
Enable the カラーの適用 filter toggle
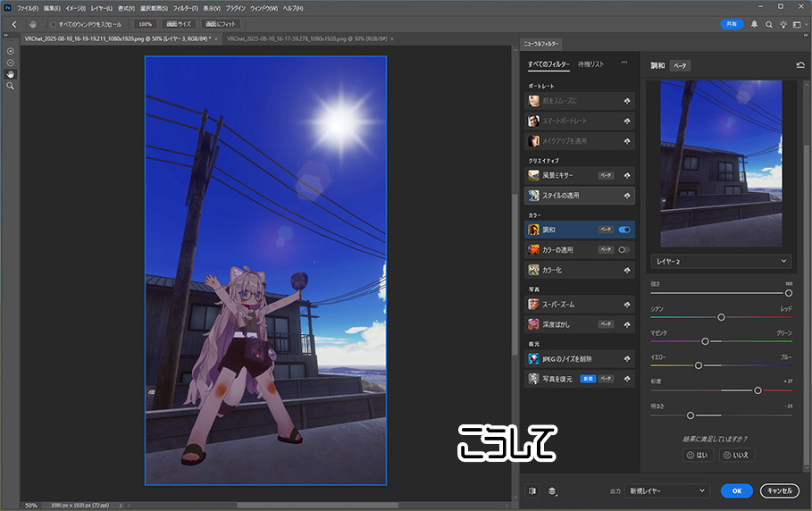click(624, 249)
